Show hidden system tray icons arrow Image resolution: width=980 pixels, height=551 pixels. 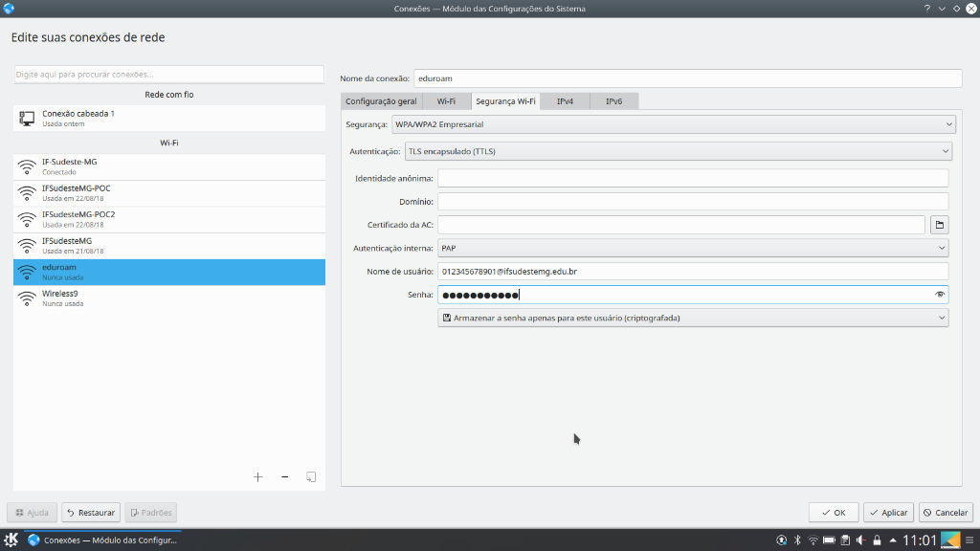tap(892, 540)
